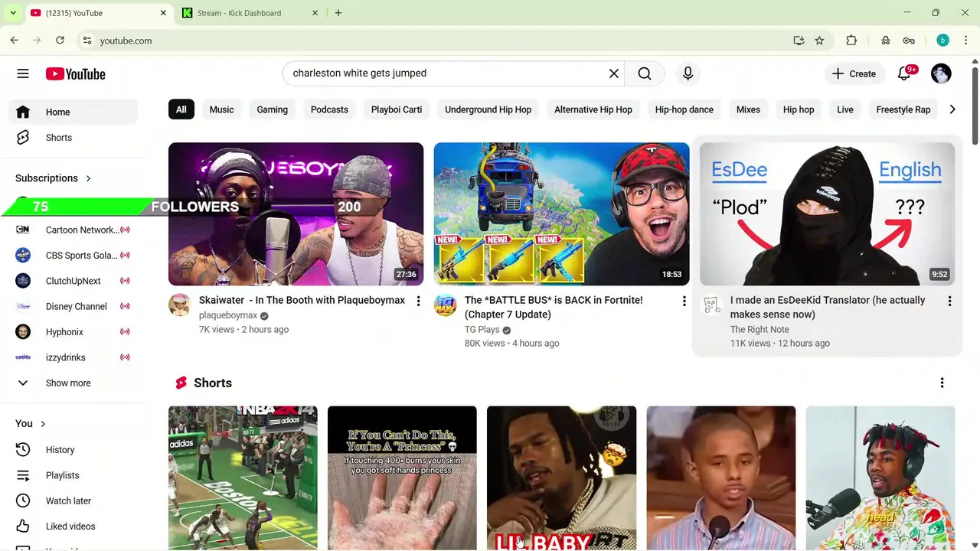The width and height of the screenshot is (980, 551).
Task: Click The Right Note channel avatar
Action: click(x=710, y=305)
